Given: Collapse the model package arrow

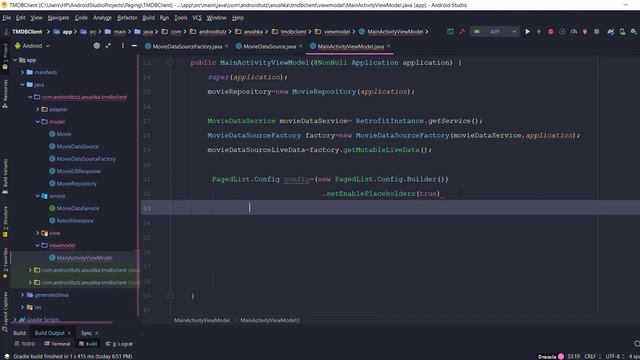Looking at the screenshot, I should pyautogui.click(x=37, y=122).
